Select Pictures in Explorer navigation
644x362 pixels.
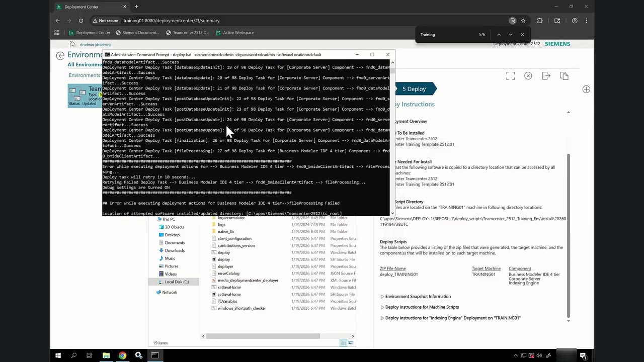pyautogui.click(x=172, y=266)
